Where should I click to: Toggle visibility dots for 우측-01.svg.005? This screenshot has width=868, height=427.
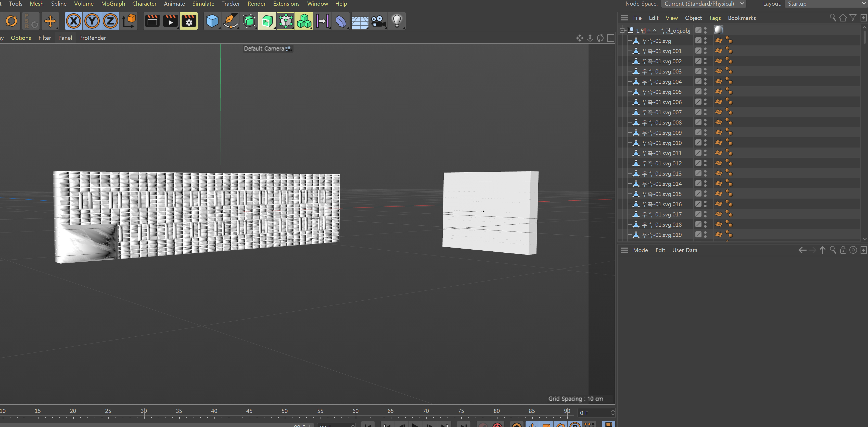pos(705,92)
